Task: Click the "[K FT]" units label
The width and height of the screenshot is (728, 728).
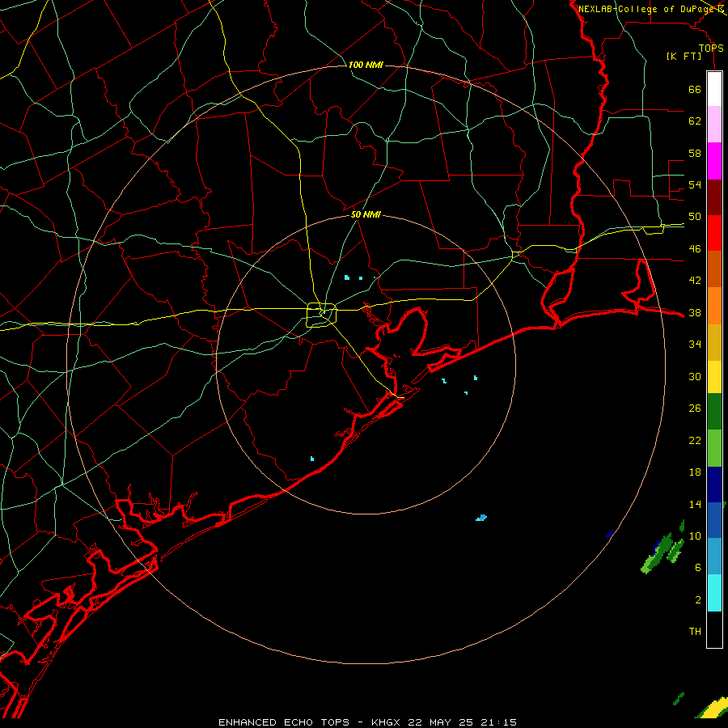Action: tap(684, 57)
